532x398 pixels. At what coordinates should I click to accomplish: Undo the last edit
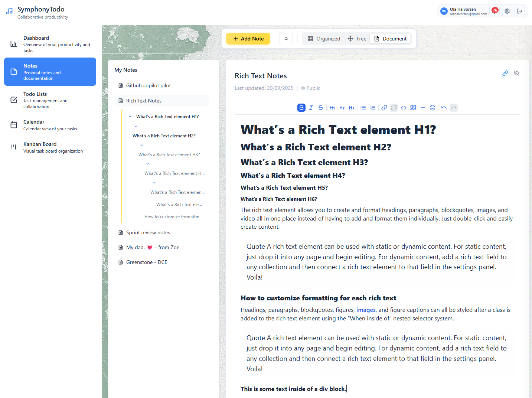(x=444, y=108)
